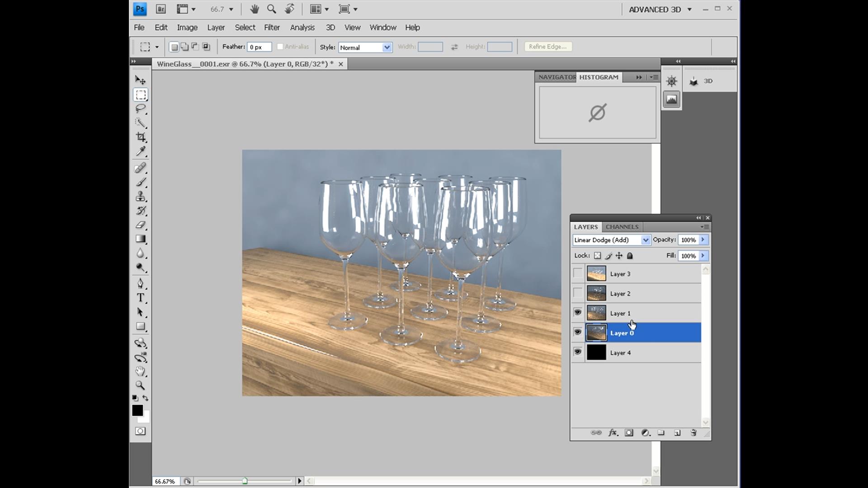Select the Brush tool

(141, 182)
